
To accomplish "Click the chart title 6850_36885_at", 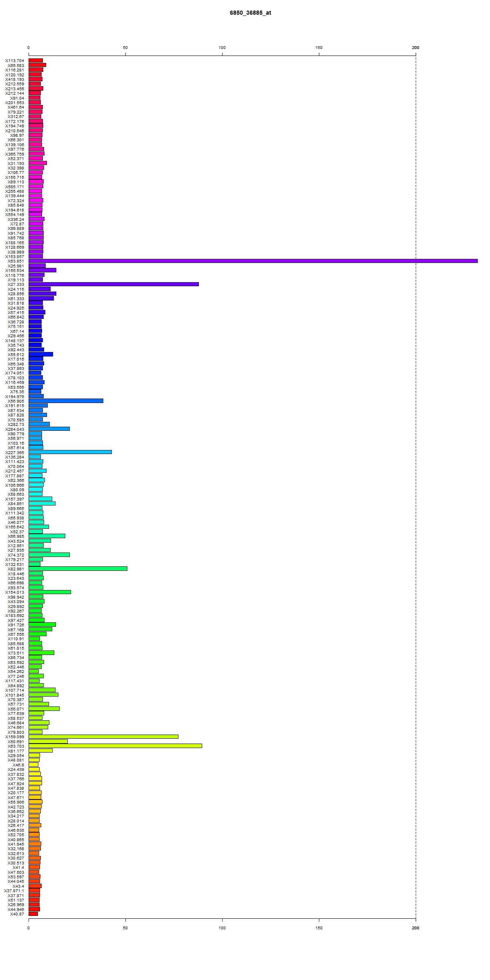I will 250,13.
